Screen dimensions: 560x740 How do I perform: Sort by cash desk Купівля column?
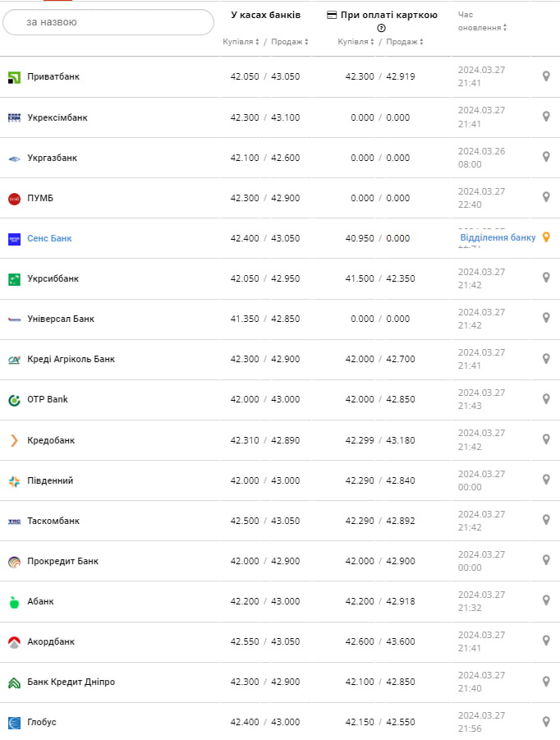tap(241, 42)
